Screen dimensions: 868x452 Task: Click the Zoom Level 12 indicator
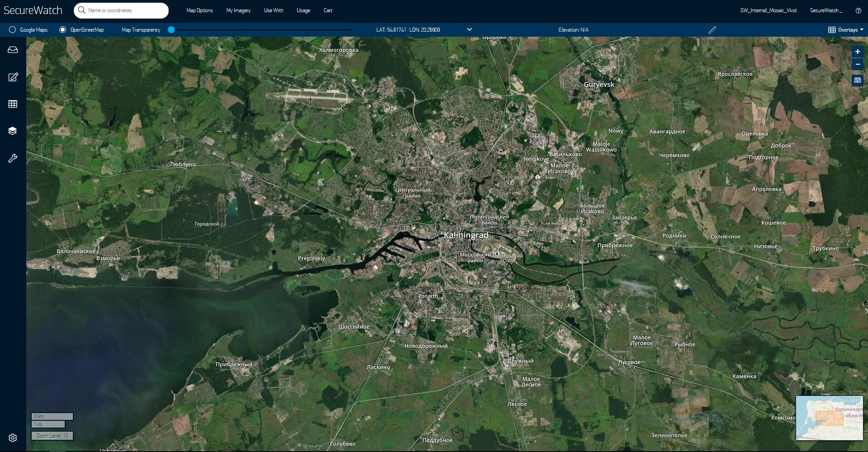pyautogui.click(x=52, y=436)
